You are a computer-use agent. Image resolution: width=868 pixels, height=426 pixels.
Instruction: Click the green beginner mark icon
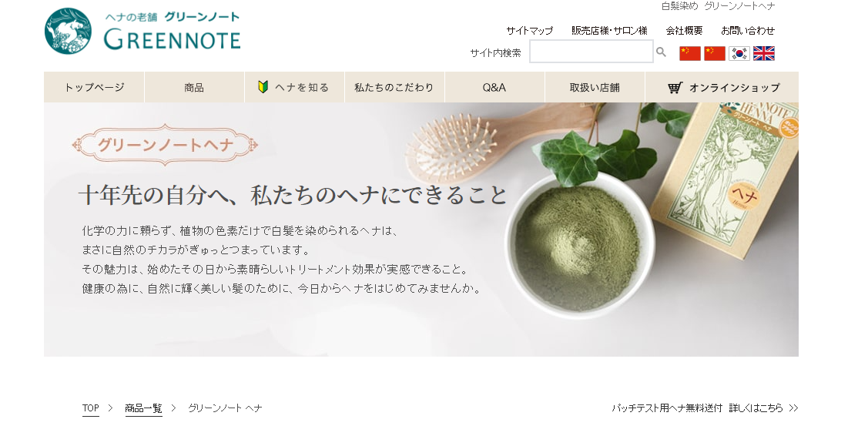tap(263, 86)
